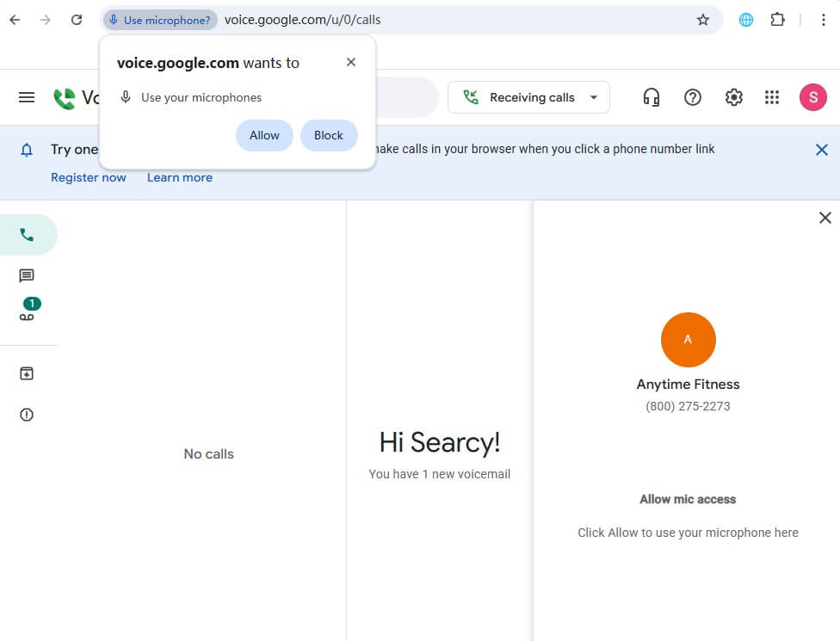Open the Google apps grid
The width and height of the screenshot is (840, 641).
[x=771, y=97]
